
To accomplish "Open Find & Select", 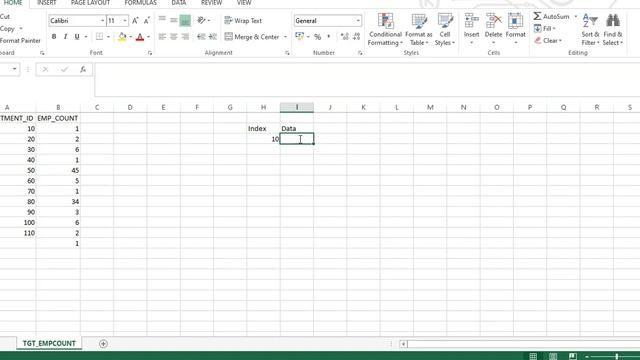I will tap(613, 29).
